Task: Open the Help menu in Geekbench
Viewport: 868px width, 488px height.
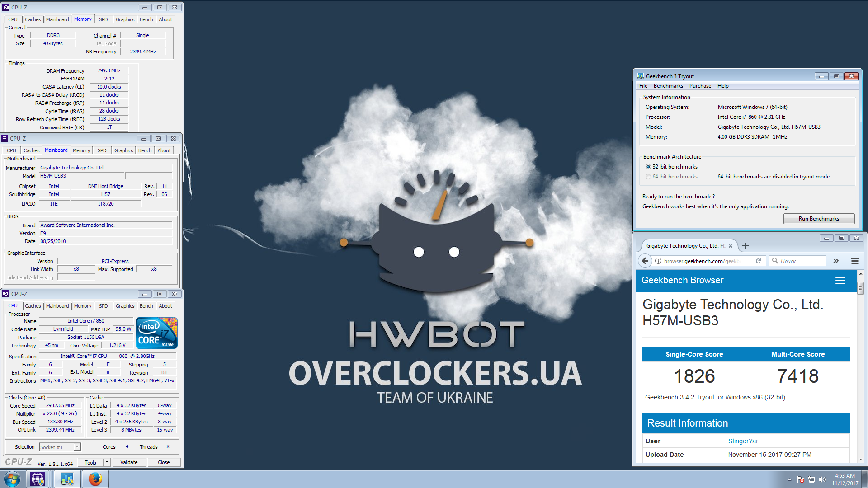Action: point(723,86)
